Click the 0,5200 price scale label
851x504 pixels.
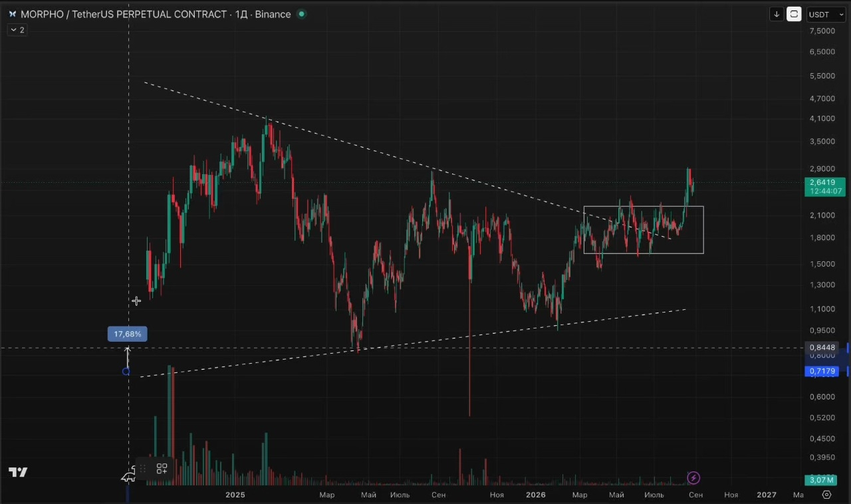coord(822,418)
